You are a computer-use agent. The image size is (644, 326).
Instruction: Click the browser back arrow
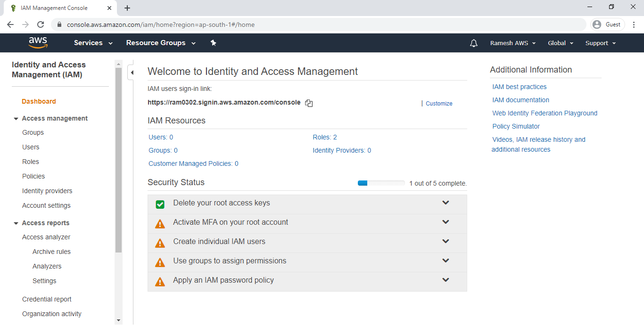10,24
